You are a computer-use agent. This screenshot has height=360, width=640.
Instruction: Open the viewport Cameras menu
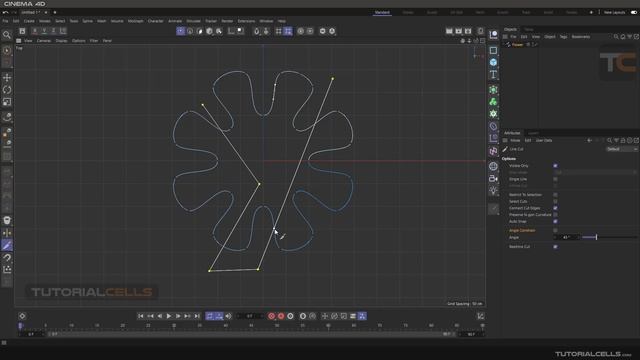(44, 41)
